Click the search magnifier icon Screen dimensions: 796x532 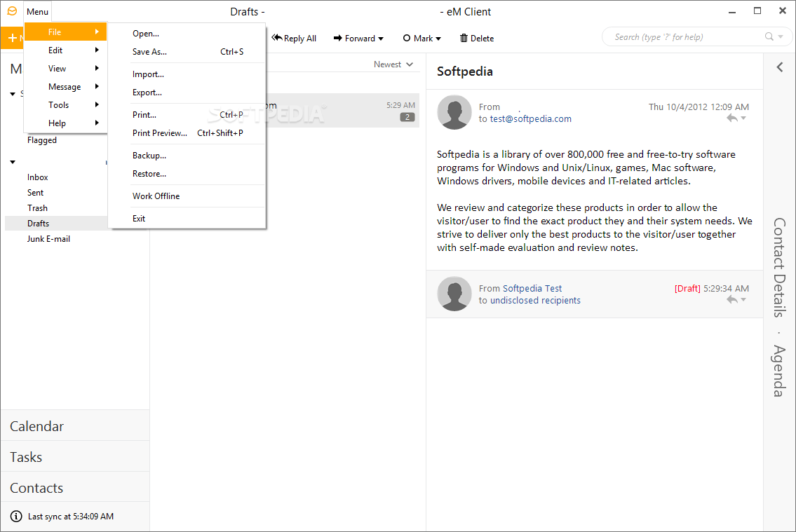click(x=769, y=36)
